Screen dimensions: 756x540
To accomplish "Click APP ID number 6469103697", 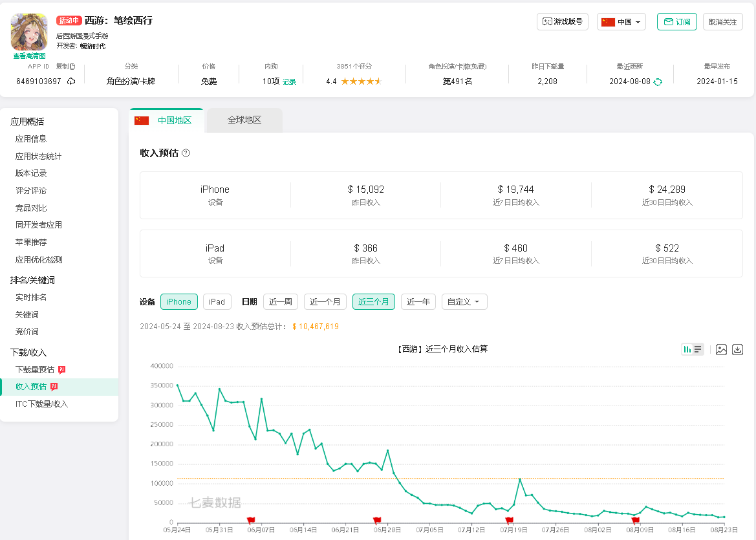I will (39, 81).
